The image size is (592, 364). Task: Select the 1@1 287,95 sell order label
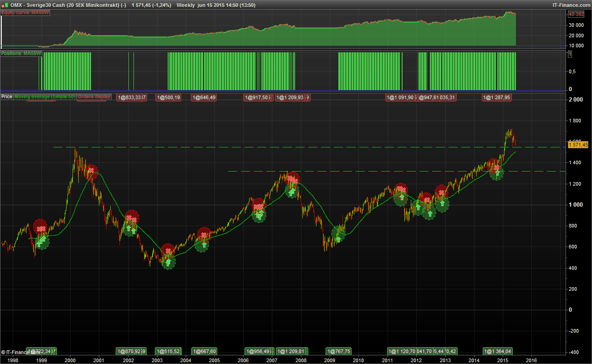(x=497, y=97)
